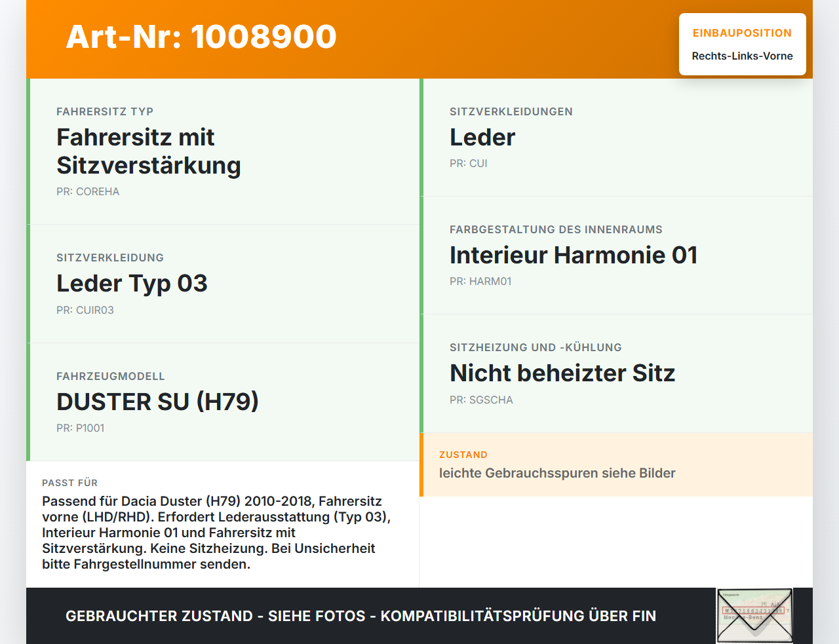Click the Art-Nr: 1008900 heading
Image resolution: width=839 pixels, height=644 pixels.
pos(201,37)
